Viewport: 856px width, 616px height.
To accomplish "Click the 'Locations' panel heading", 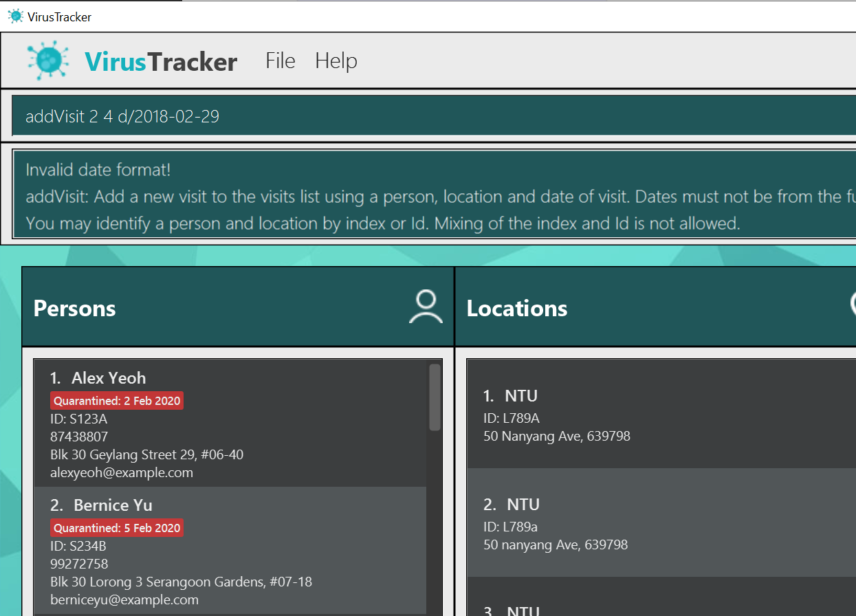I will 517,308.
